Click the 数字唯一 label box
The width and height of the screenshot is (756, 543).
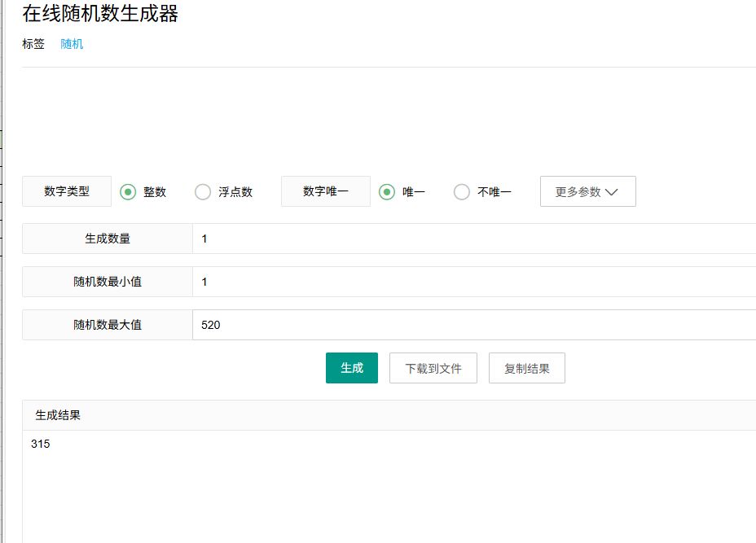[x=325, y=191]
